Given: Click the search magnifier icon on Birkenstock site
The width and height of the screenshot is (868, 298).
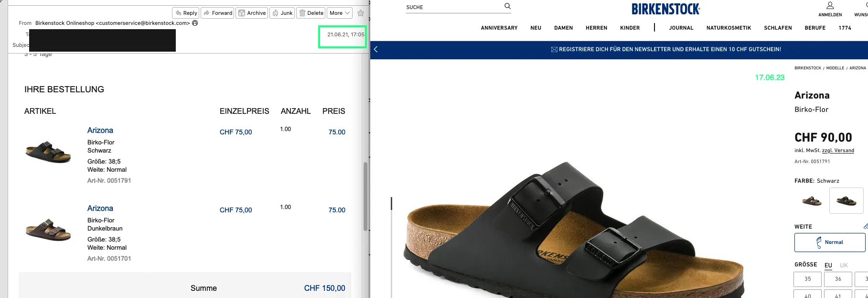Looking at the screenshot, I should click(x=507, y=6).
